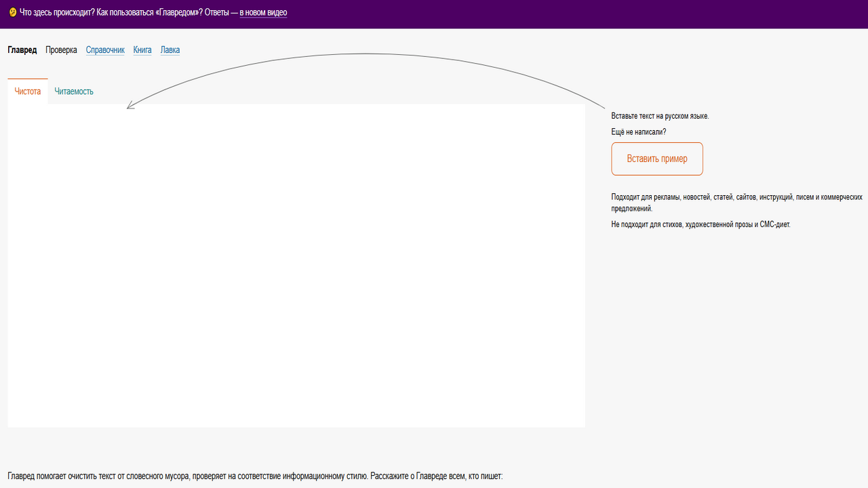
Task: Open the «в новом видео» link
Action: [x=263, y=12]
